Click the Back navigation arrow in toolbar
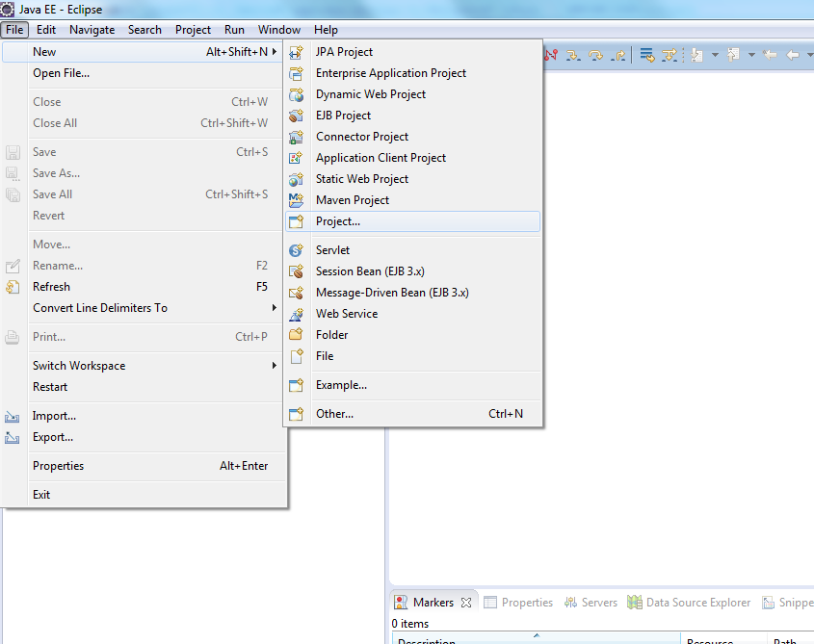Screen dimensions: 814x644 click(x=792, y=55)
